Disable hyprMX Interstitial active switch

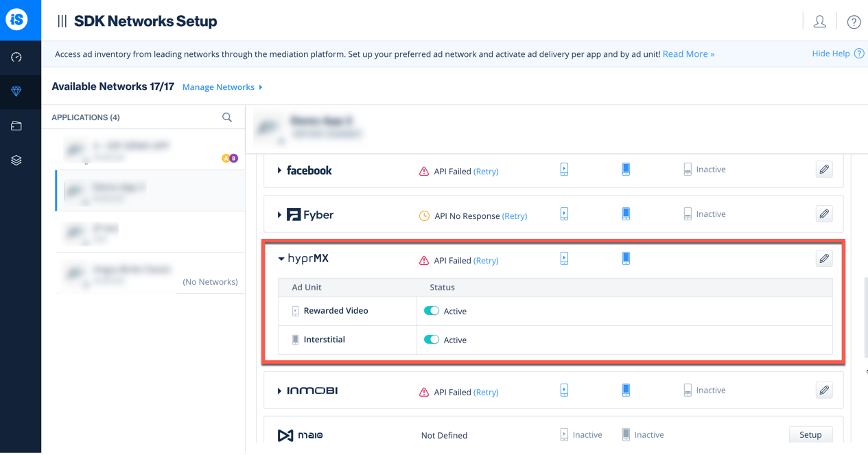click(431, 340)
